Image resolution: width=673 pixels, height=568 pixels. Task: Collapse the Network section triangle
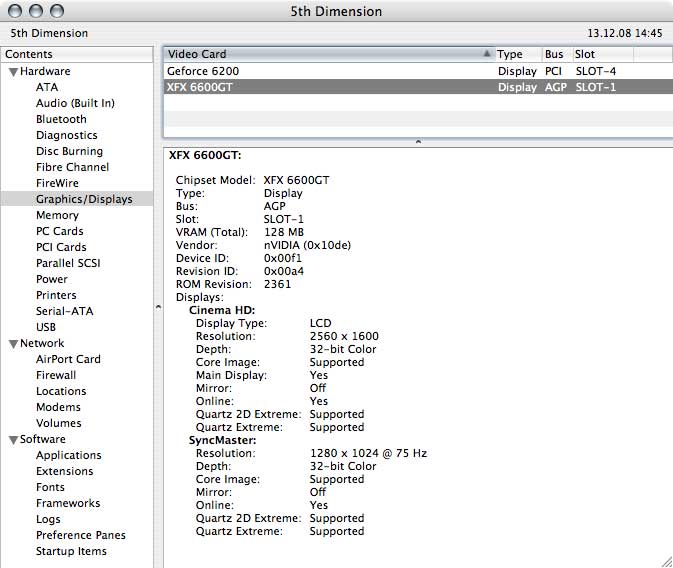tap(14, 344)
